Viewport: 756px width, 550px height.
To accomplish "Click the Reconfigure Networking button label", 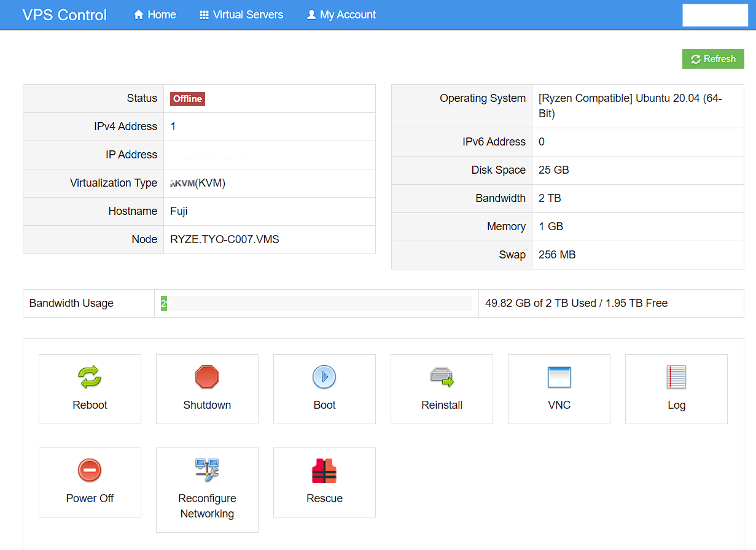I will point(207,506).
